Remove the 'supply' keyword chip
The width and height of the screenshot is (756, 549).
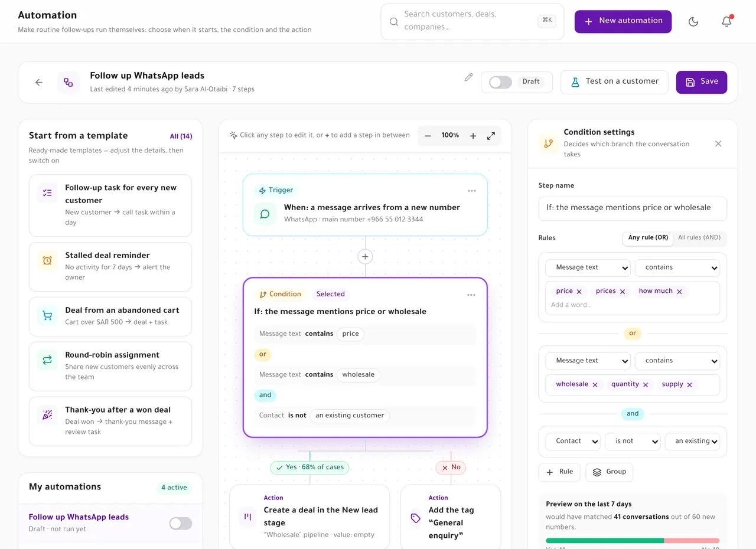689,385
